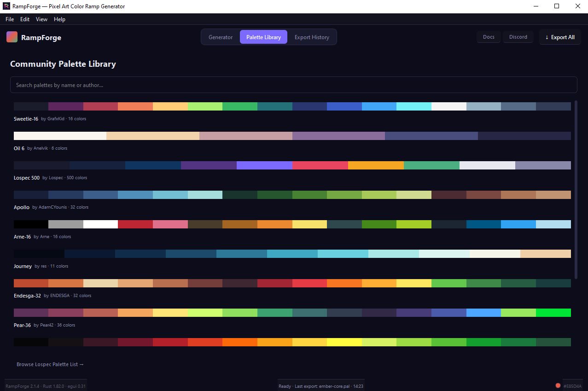This screenshot has height=391, width=588.
Task: Click 'by Pear42 · 36 colors' text
Action: pos(54,325)
